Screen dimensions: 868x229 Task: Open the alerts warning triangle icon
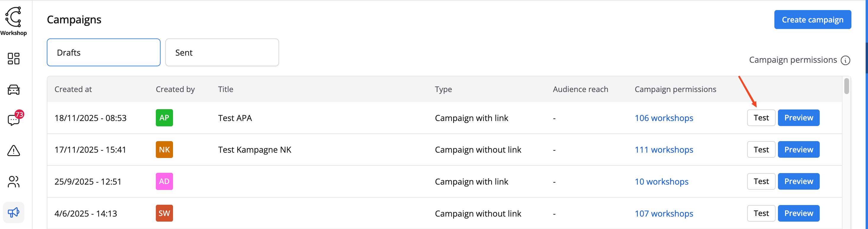point(13,151)
